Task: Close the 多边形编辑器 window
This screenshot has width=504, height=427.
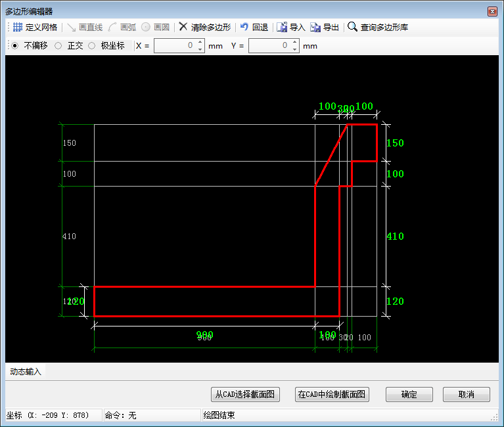Action: 492,12
